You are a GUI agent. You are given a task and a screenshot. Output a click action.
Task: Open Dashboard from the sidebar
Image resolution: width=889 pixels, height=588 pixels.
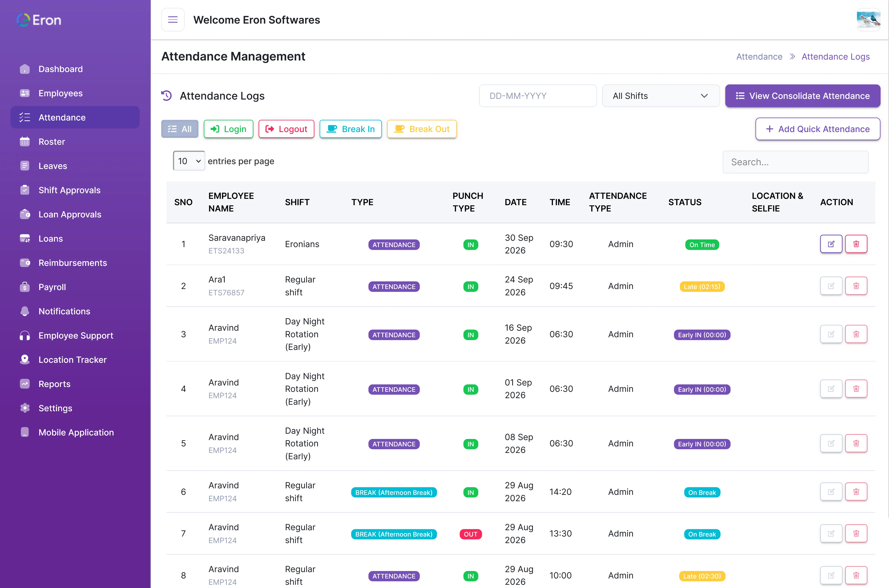[75, 69]
